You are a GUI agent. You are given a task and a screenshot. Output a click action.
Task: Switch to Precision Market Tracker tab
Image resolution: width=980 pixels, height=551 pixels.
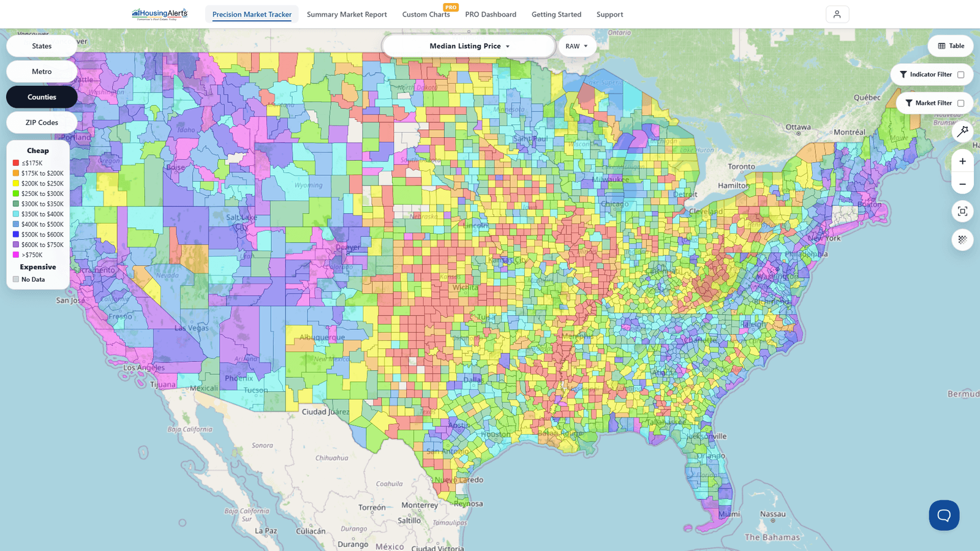[252, 14]
